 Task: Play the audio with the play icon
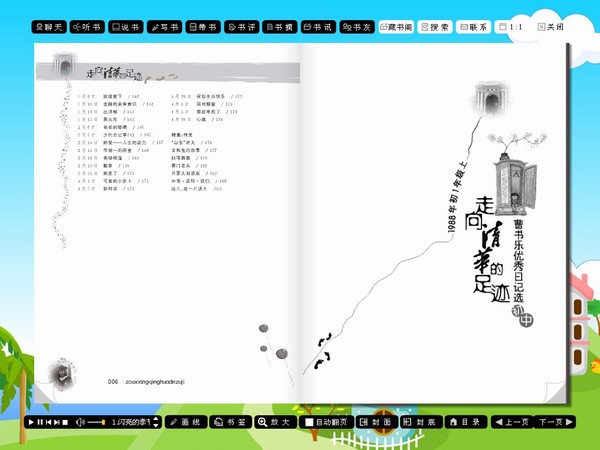click(31, 422)
